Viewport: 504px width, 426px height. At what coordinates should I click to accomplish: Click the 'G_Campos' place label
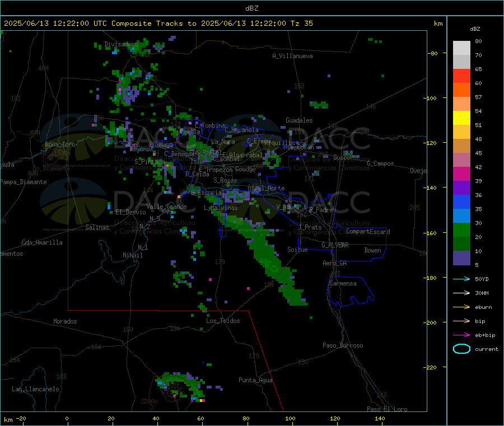pyautogui.click(x=380, y=163)
